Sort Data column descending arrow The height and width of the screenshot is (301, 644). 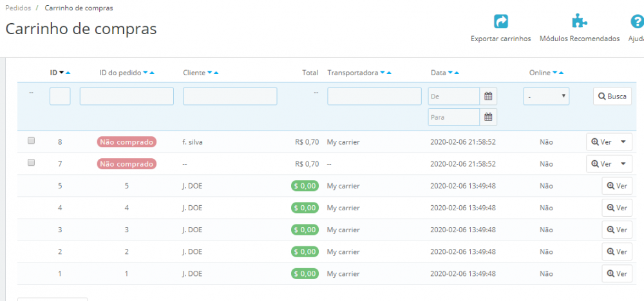(x=450, y=73)
